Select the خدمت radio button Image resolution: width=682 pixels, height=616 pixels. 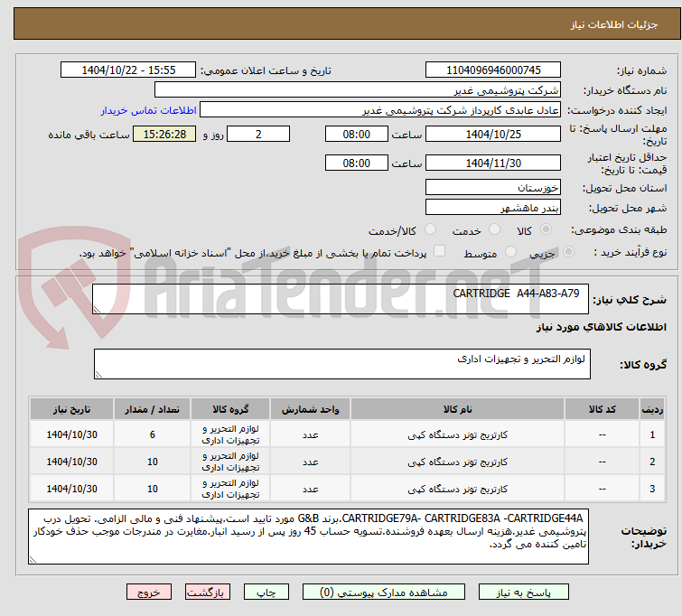(494, 229)
